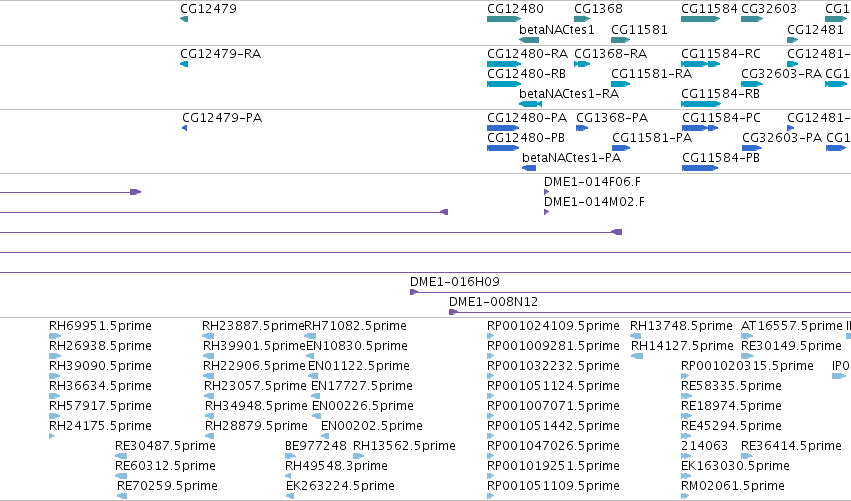Select the CG12479 gene feature
The image size is (851, 501).
coord(184,19)
